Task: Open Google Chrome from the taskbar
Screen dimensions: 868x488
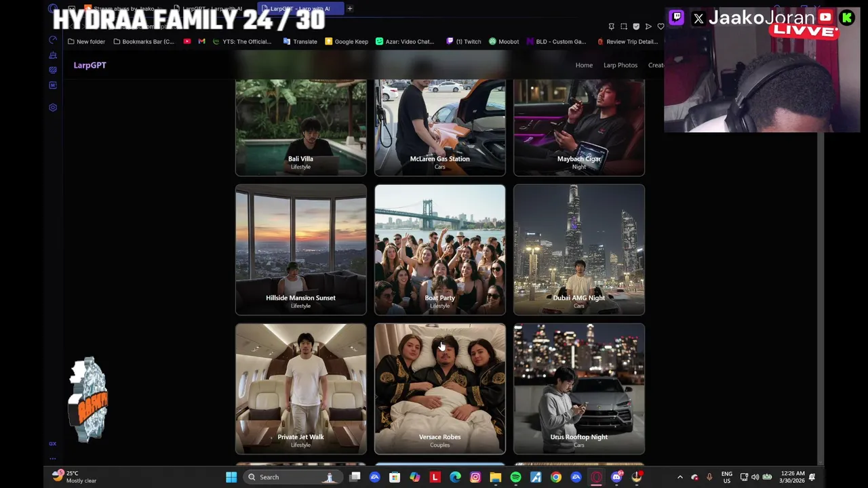Action: [556, 477]
